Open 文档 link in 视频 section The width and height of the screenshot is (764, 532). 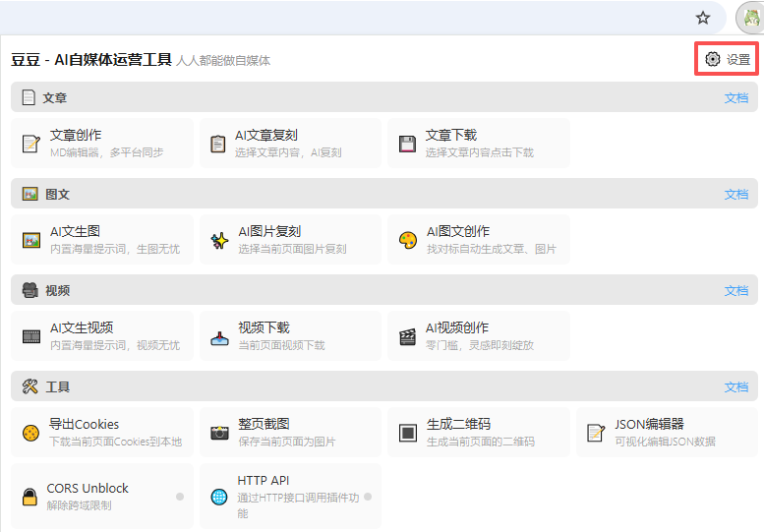coord(735,291)
